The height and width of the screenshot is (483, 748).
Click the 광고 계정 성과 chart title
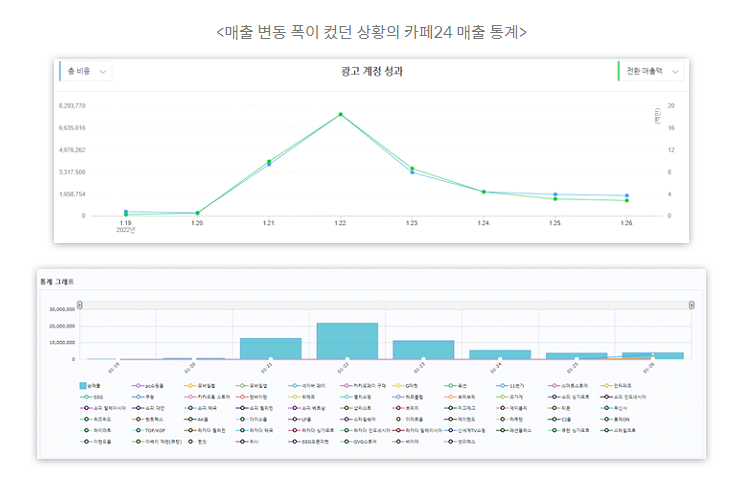(x=372, y=72)
